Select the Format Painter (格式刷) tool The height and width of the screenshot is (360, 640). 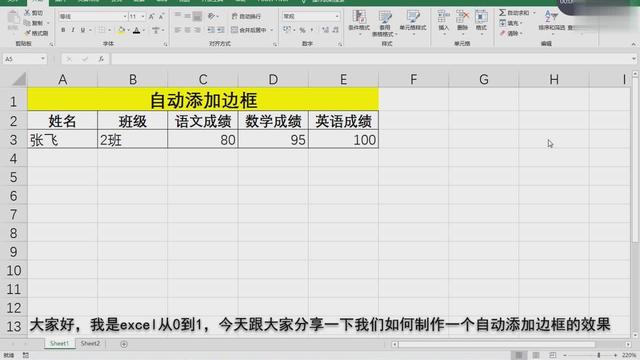point(36,33)
